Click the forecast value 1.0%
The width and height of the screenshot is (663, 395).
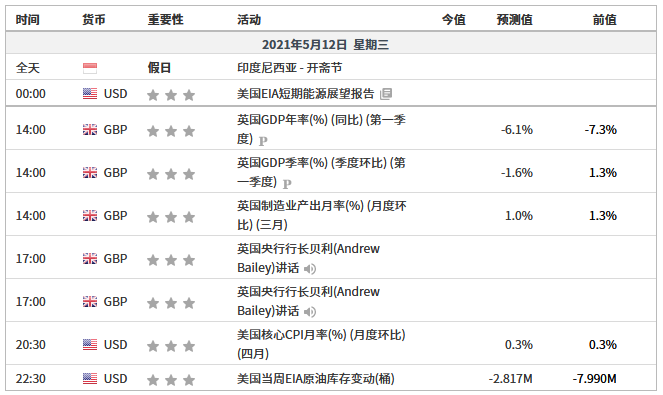519,216
